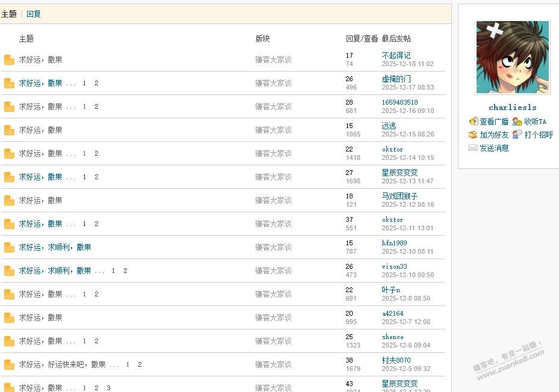Click the 发送消息 envelope icon
Image resolution: width=559 pixels, height=392 pixels.
click(x=473, y=148)
